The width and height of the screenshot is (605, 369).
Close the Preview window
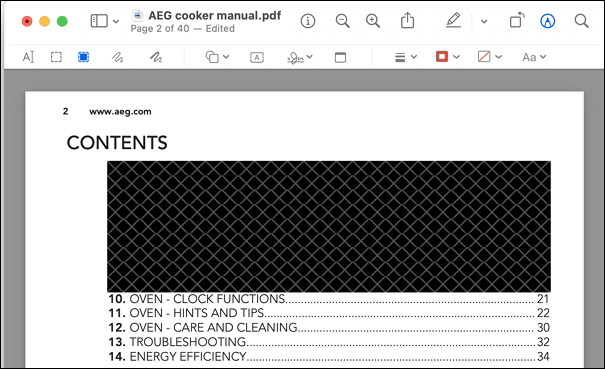[27, 21]
